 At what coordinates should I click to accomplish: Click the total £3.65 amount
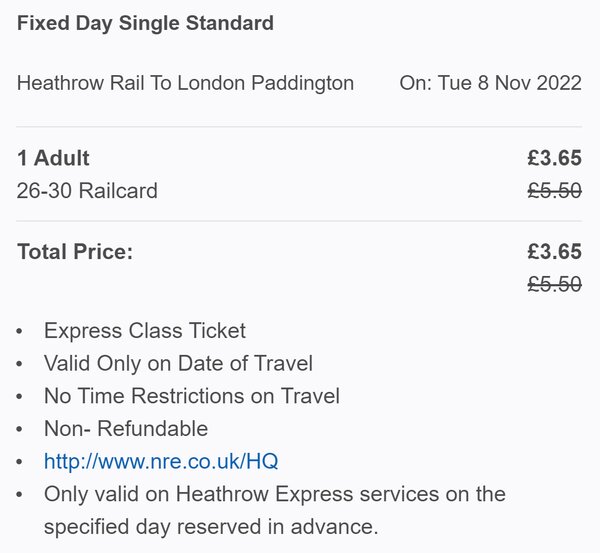tap(554, 252)
